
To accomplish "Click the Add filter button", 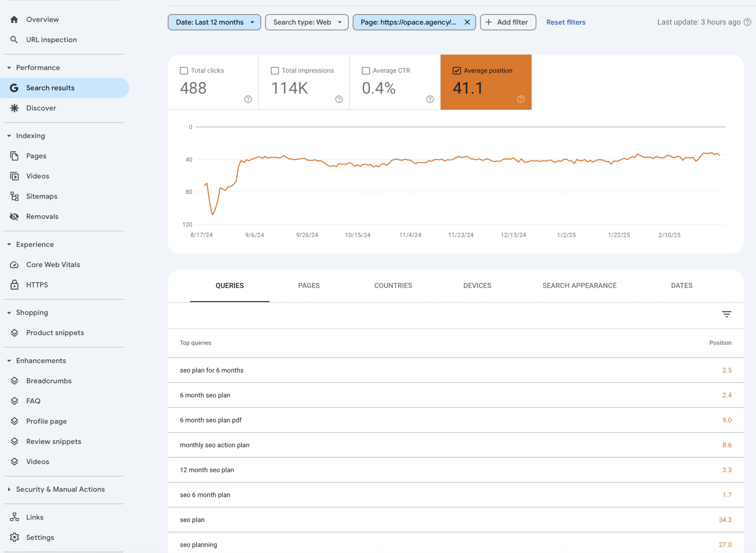I will pos(508,22).
